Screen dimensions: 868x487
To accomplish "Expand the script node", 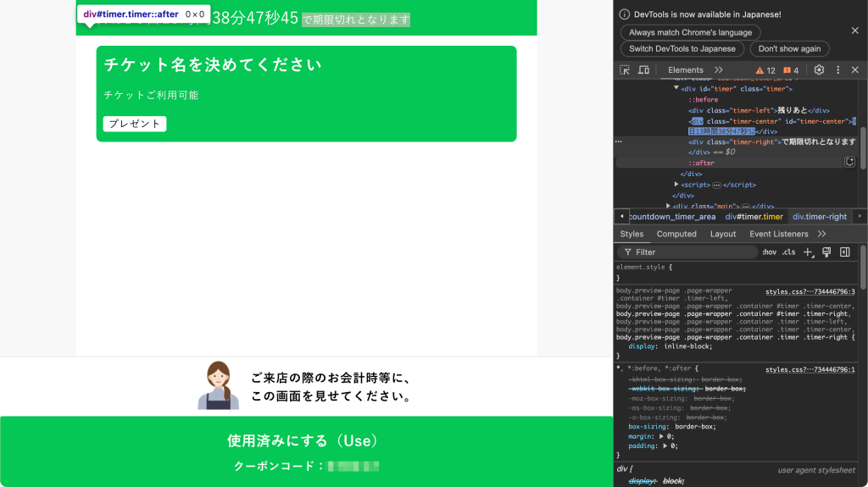I will (x=676, y=185).
